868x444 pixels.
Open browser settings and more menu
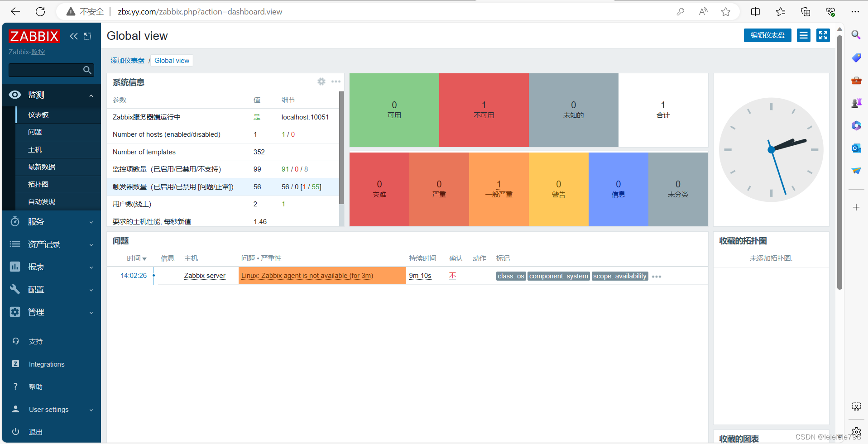click(x=855, y=12)
